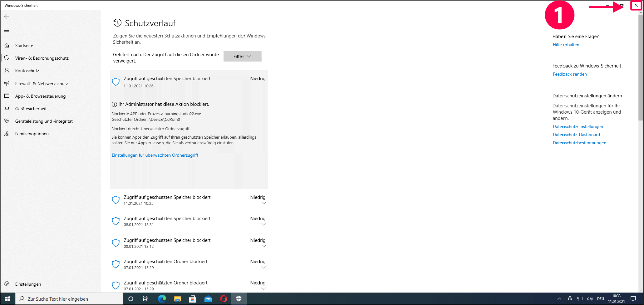
Task: Open Microsoft Store from taskbar
Action: click(x=193, y=299)
